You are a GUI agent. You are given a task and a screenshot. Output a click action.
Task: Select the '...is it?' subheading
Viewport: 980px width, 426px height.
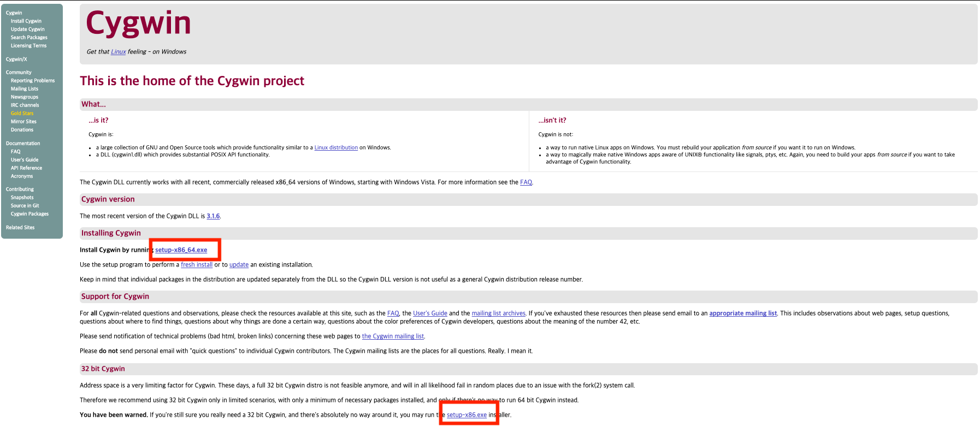point(98,120)
